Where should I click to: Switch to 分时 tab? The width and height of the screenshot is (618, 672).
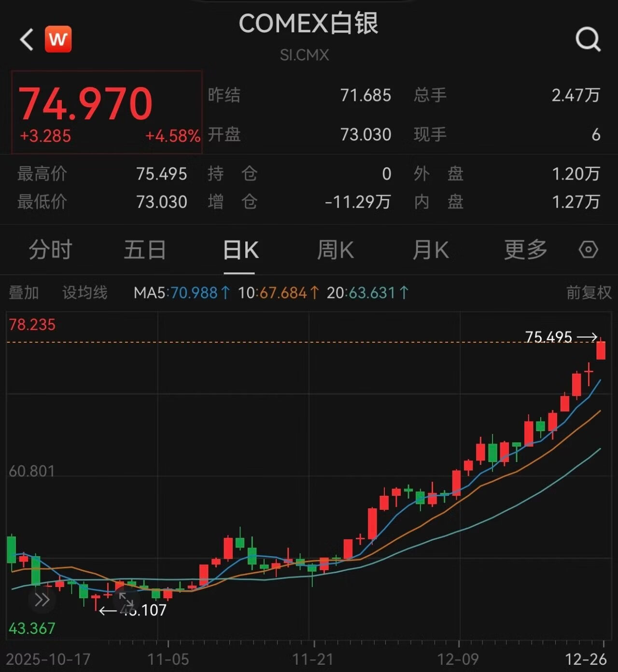click(x=50, y=250)
